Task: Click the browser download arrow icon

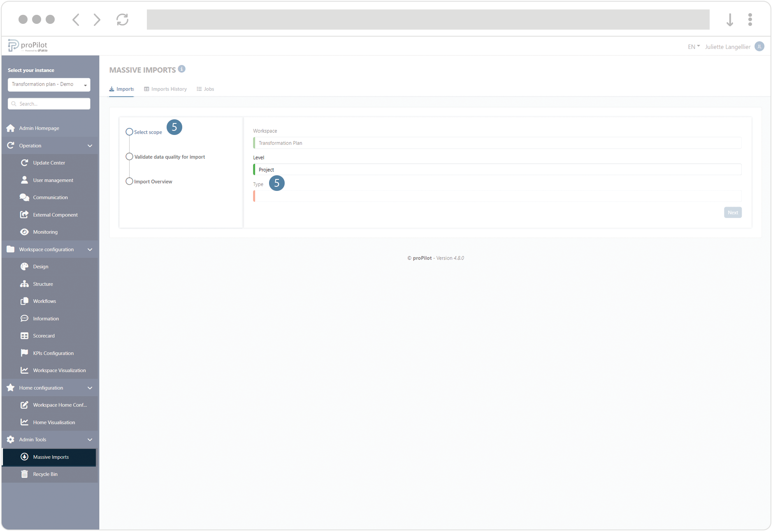Action: click(x=730, y=20)
